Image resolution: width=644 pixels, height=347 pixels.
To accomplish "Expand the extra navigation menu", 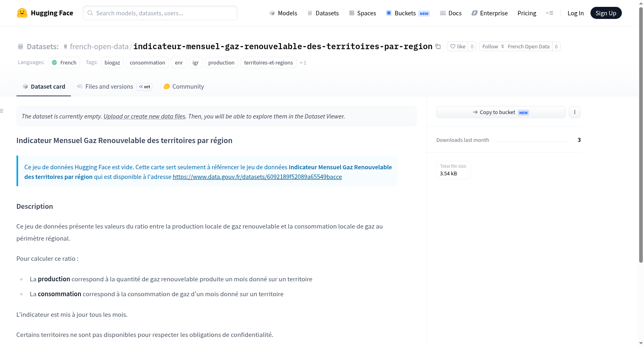I will pyautogui.click(x=549, y=13).
